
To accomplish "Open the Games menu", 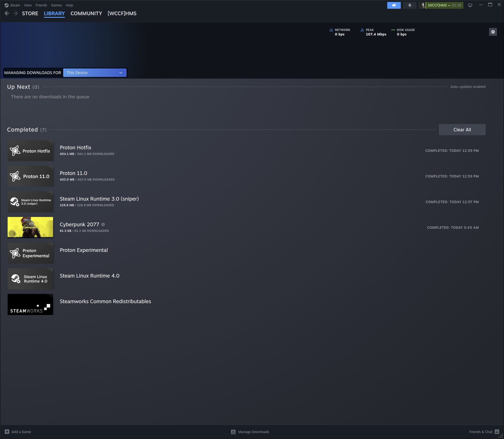I will [x=56, y=5].
